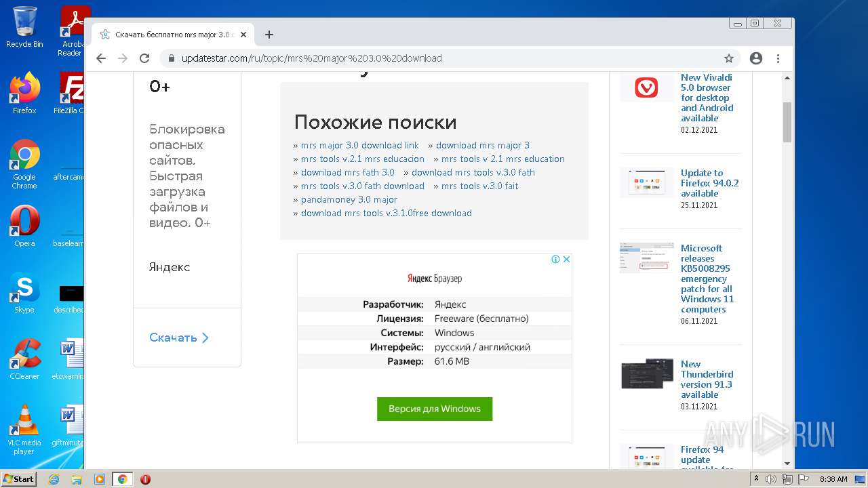Open 'mrs tools v.2.1 mrs educacion' link

(x=363, y=159)
